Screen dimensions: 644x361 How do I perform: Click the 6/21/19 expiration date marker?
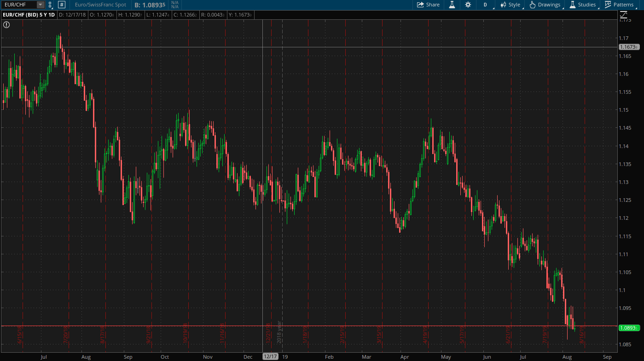tap(508, 335)
